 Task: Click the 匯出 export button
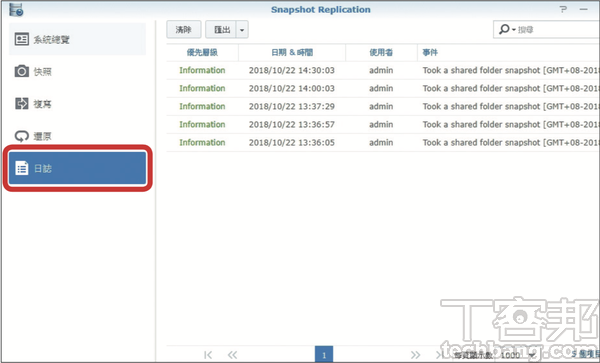pos(221,29)
